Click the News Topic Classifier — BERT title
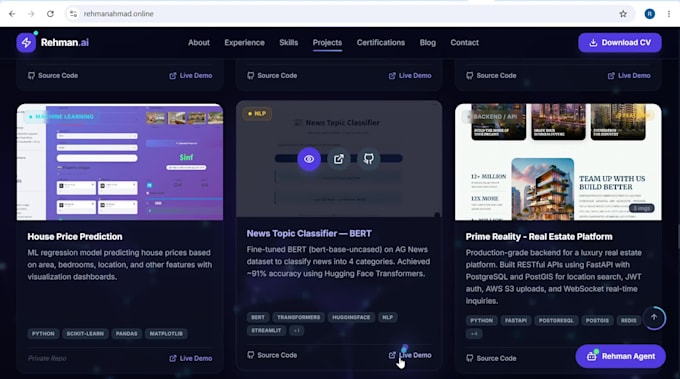 click(309, 233)
